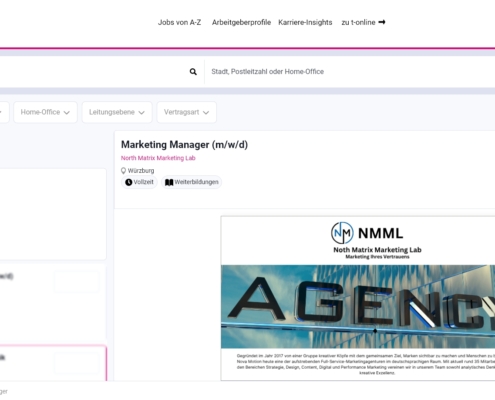Open Jobs von A-Z menu item

tap(179, 22)
